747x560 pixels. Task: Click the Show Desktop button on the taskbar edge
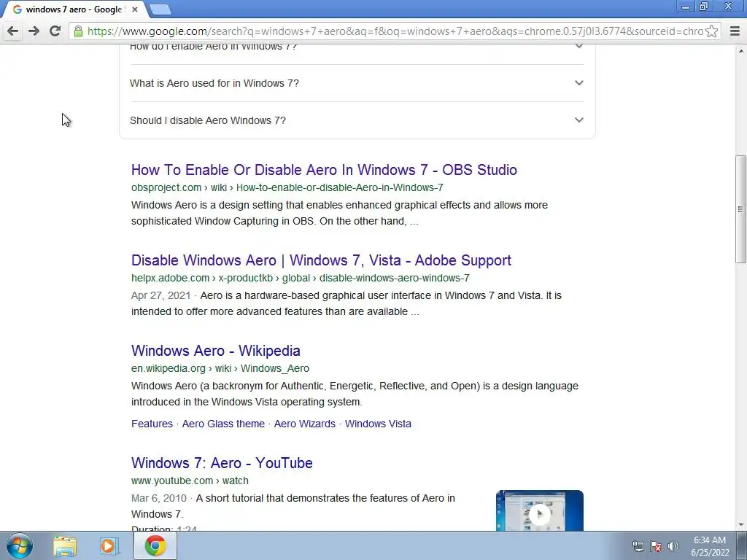click(x=741, y=546)
